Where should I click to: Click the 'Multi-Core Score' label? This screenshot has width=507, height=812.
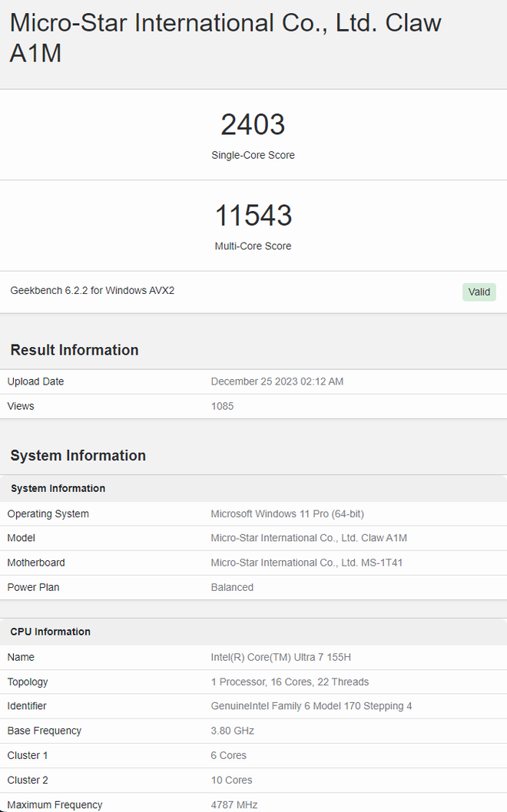(253, 246)
